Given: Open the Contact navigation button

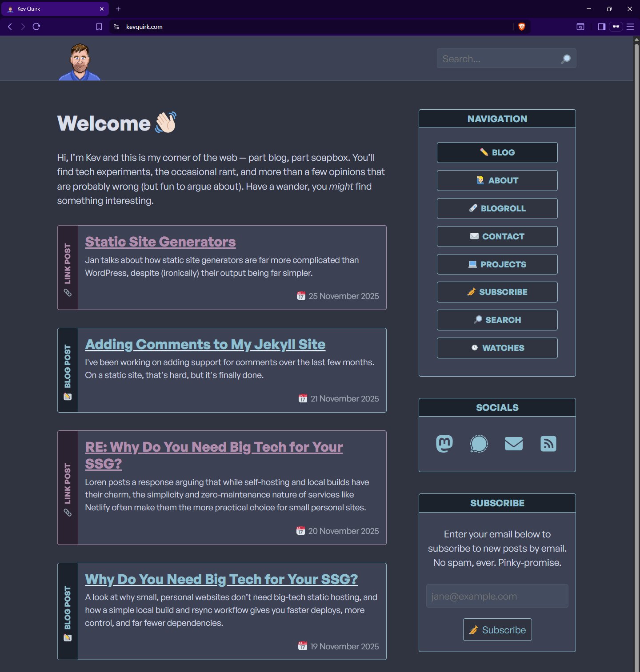Looking at the screenshot, I should [497, 236].
